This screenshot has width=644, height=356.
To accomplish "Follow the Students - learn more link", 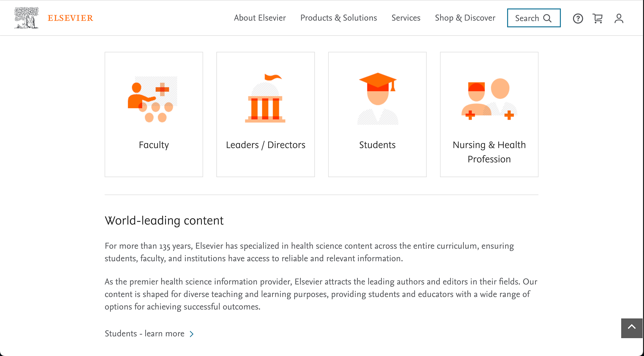I will (145, 334).
